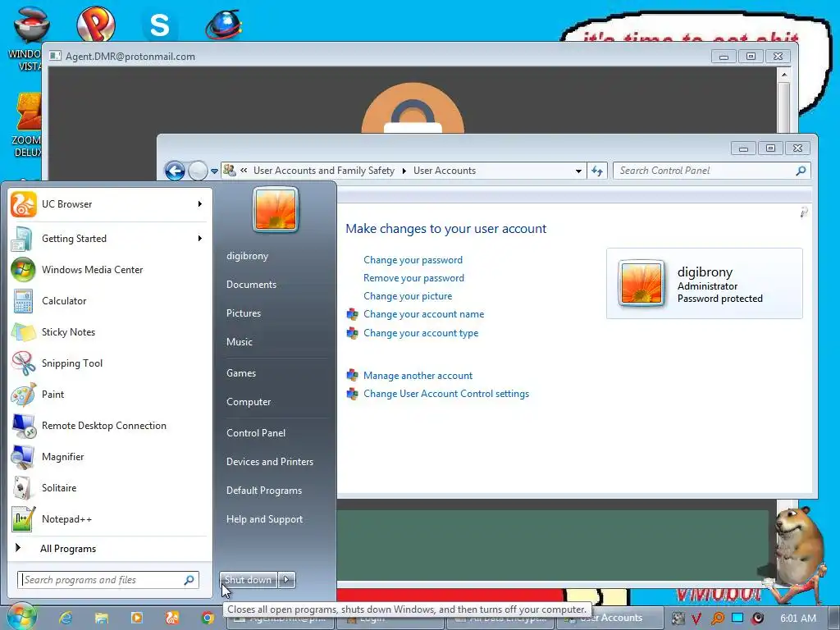Image resolution: width=840 pixels, height=630 pixels.
Task: Launch Notepad++
Action: pos(109,518)
